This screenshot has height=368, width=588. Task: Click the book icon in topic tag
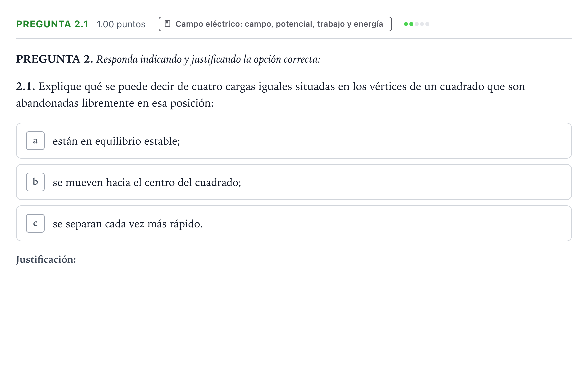pyautogui.click(x=168, y=24)
